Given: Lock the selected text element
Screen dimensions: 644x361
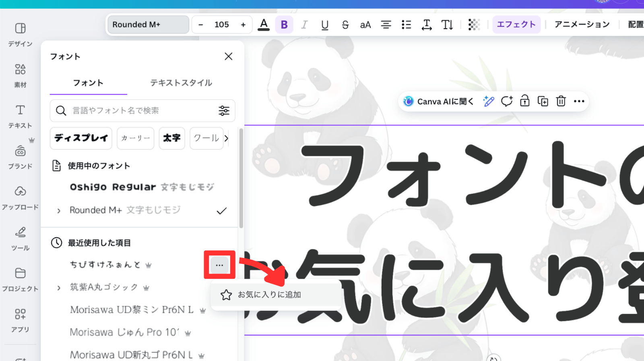Looking at the screenshot, I should [x=525, y=102].
